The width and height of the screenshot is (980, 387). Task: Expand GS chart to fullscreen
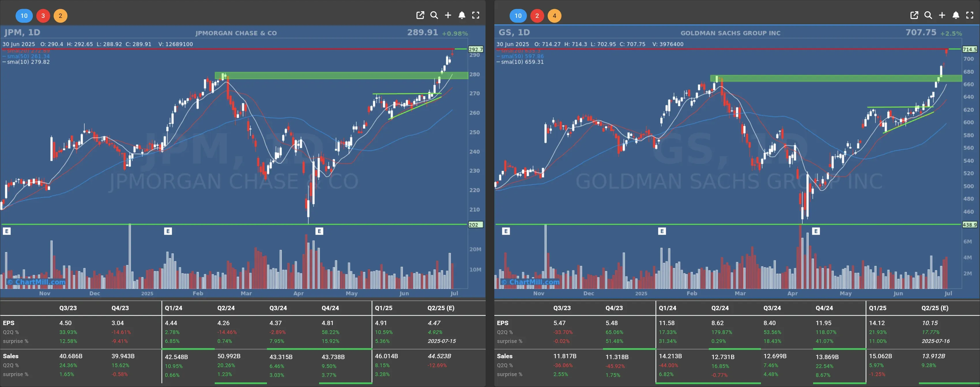[x=970, y=15]
